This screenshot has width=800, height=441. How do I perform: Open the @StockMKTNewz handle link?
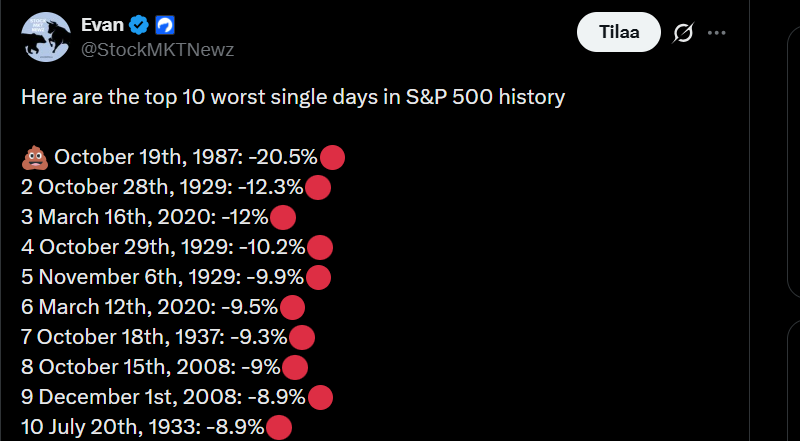click(x=157, y=49)
